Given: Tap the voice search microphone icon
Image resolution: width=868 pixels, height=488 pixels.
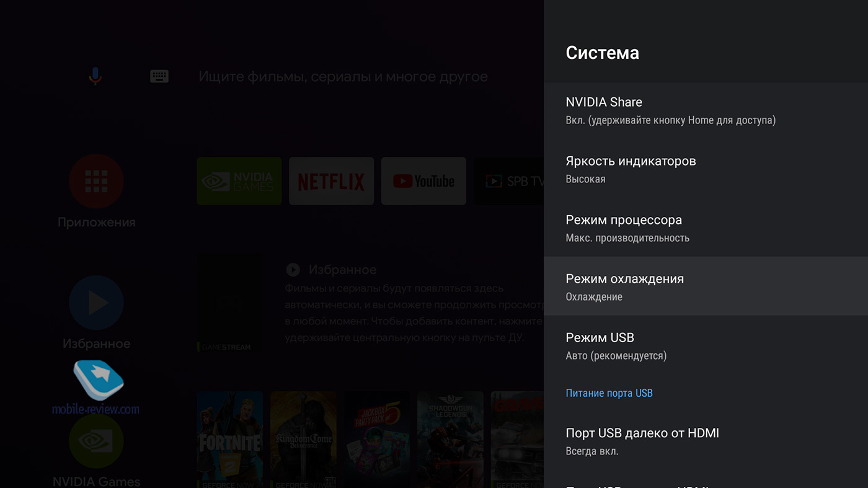Looking at the screenshot, I should (95, 76).
